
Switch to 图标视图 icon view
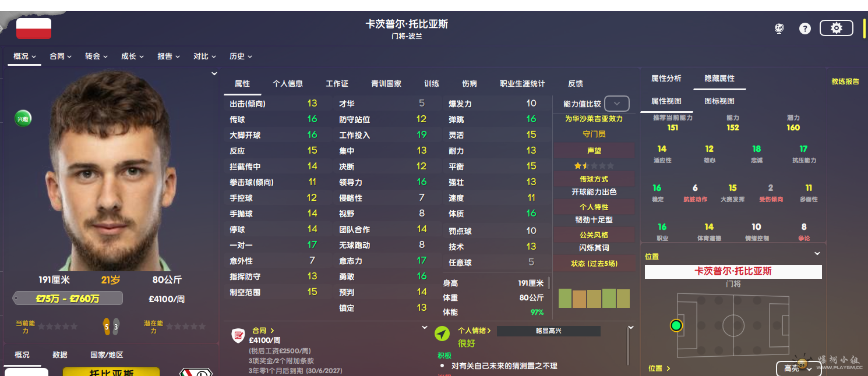pyautogui.click(x=719, y=101)
